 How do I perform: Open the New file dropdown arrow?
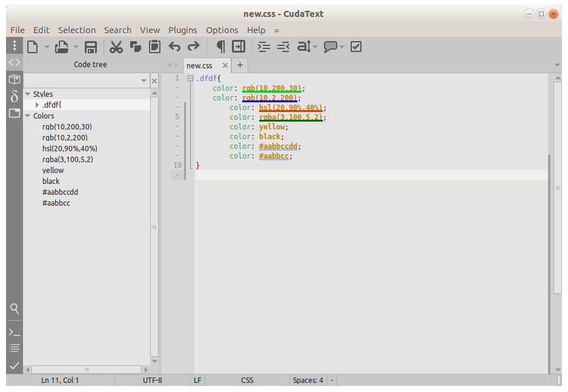pyautogui.click(x=47, y=47)
